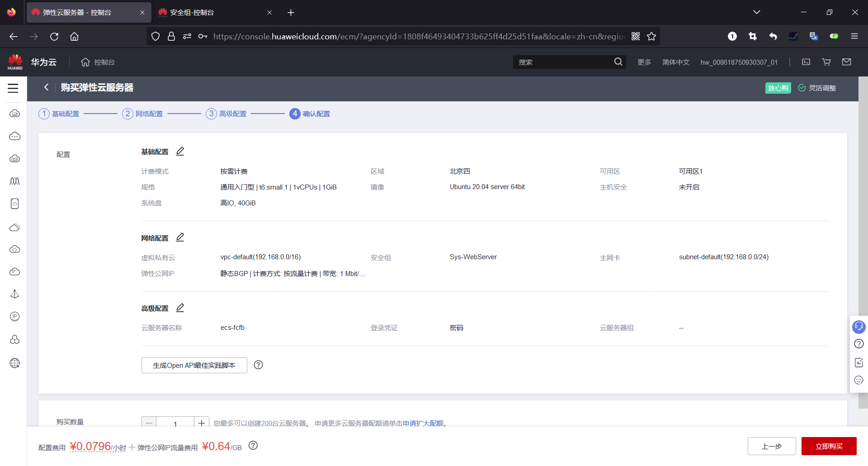The image size is (868, 466).
Task: Click the 上一步 button
Action: [772, 446]
